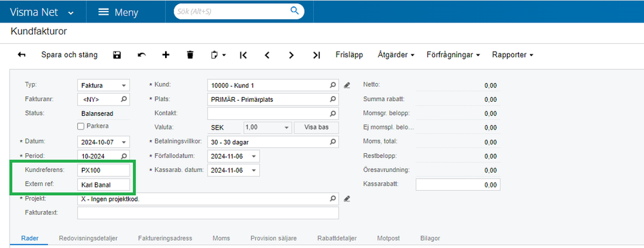
Task: Click the undo arrow icon
Action: 142,55
